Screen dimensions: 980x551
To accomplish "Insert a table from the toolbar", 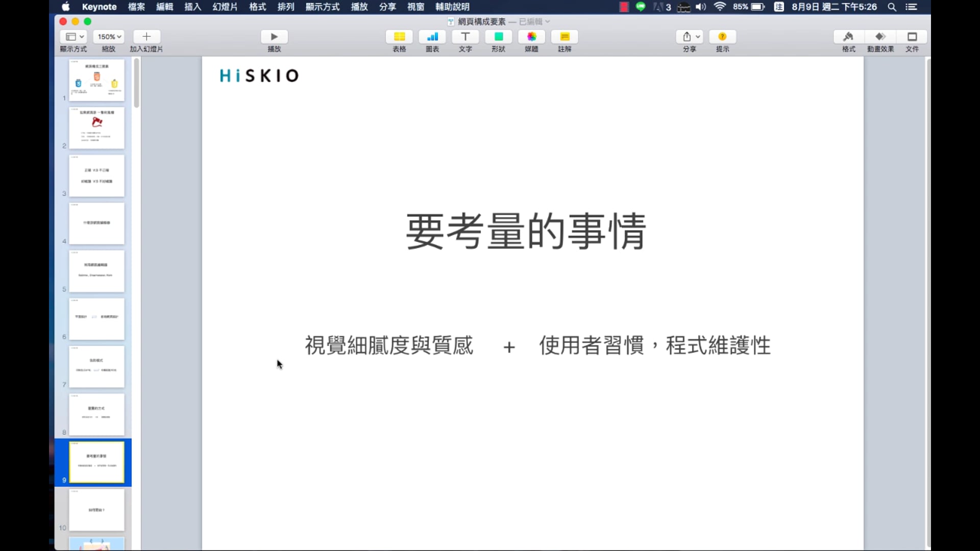I will [399, 41].
